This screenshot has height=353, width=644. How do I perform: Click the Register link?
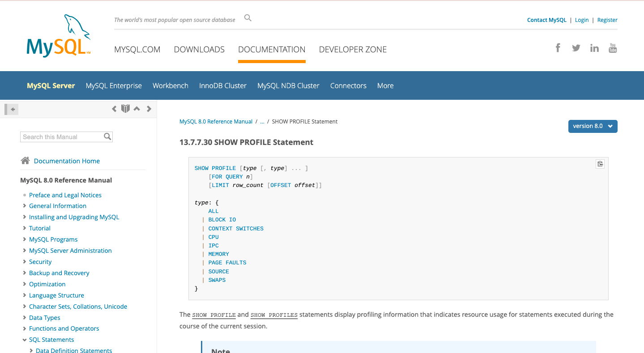607,20
